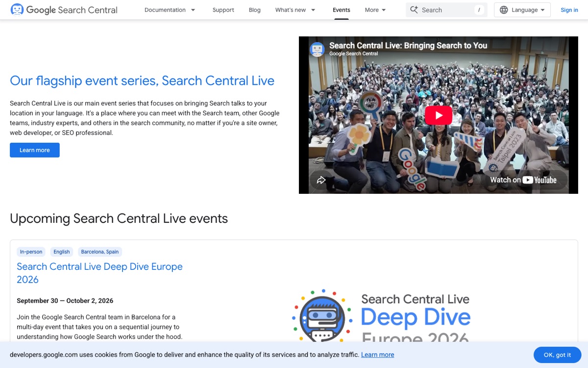Expand the Documentation dropdown arrow
Viewport: 588px width, 368px height.
[193, 10]
